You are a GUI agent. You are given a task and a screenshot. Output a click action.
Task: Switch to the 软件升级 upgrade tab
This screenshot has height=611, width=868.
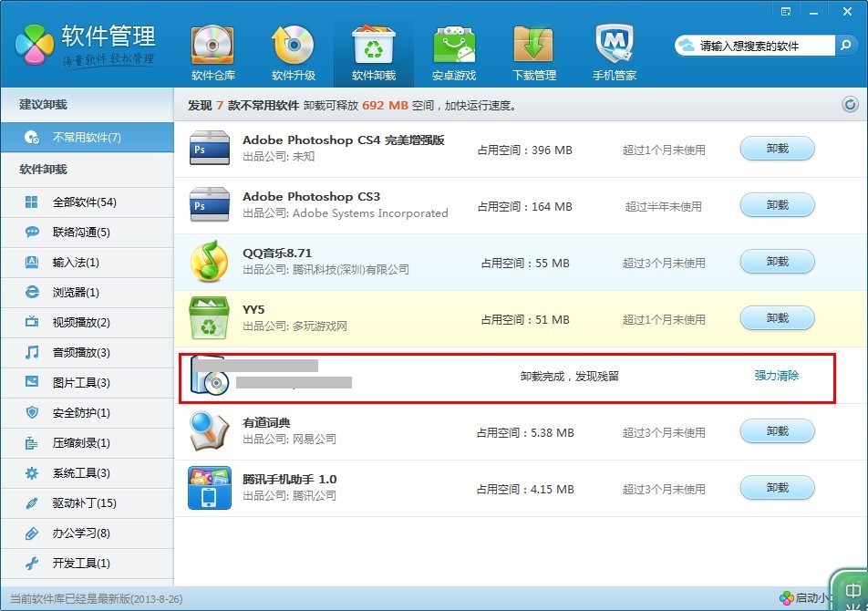click(x=294, y=54)
